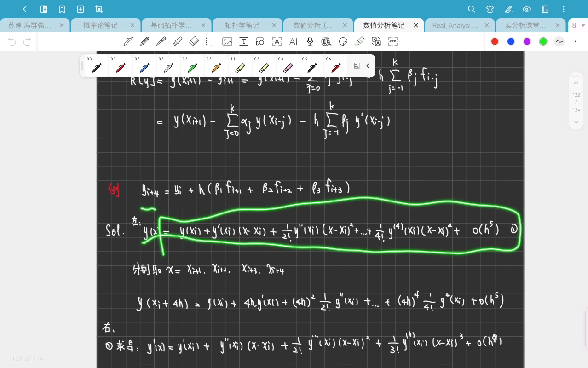This screenshot has width=588, height=368.
Task: Toggle split-screen view icon
Action: coord(545,9)
